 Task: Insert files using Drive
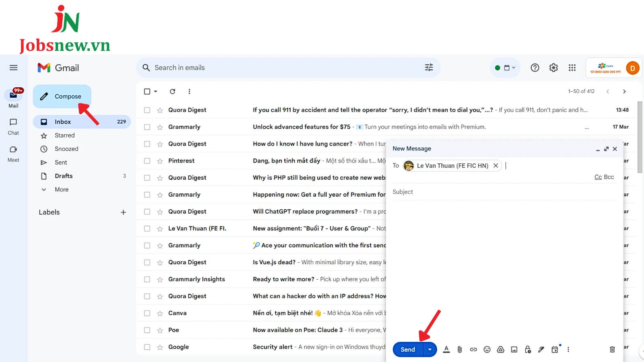click(x=501, y=350)
